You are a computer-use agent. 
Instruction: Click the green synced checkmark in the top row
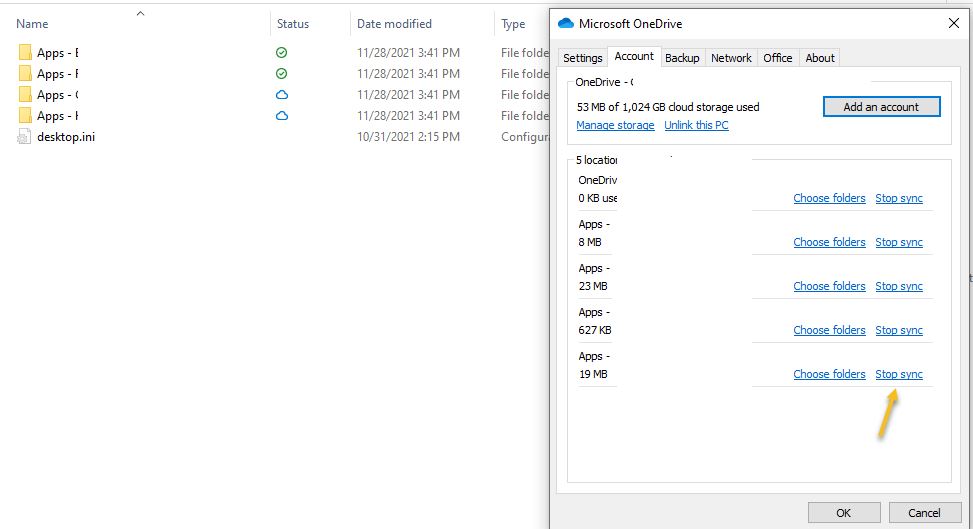tap(282, 53)
